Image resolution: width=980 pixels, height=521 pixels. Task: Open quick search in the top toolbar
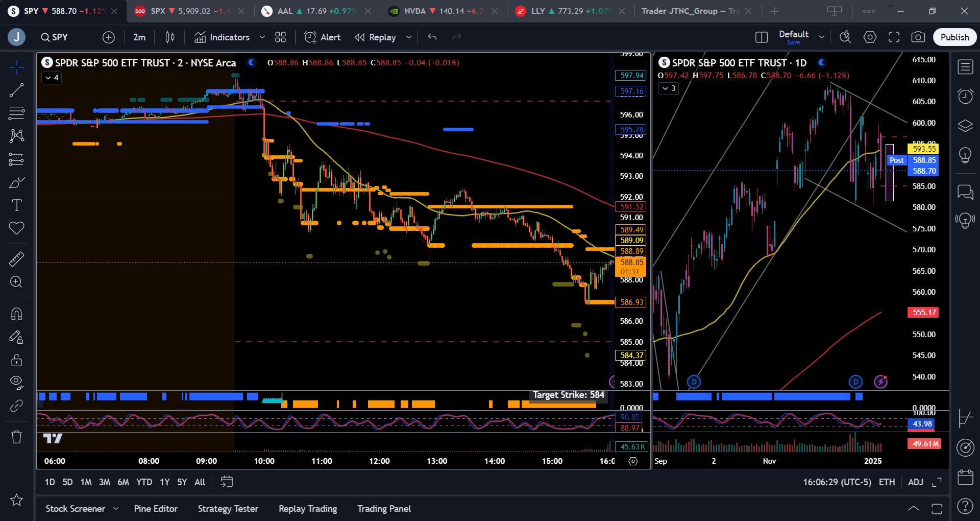(x=846, y=37)
